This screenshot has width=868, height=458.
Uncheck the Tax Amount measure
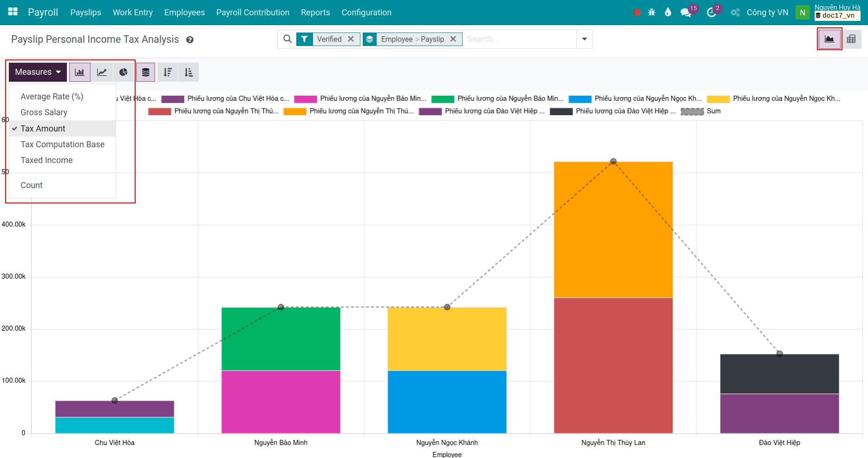coord(42,128)
